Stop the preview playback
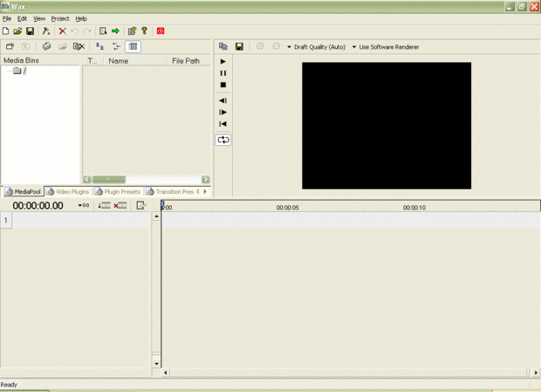 coord(223,85)
